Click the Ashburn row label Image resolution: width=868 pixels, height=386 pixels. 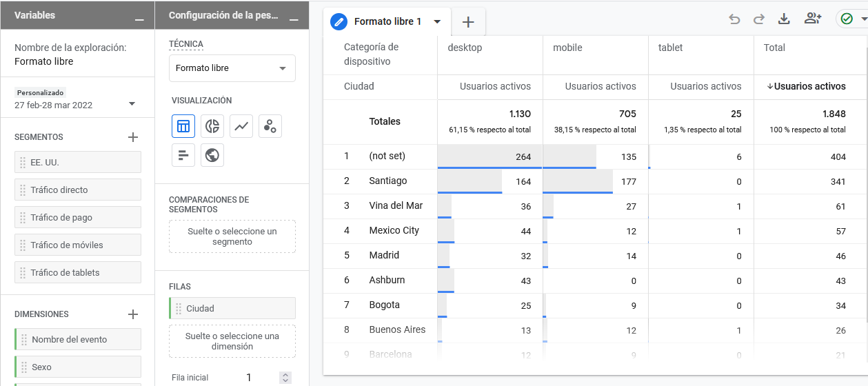coord(387,280)
